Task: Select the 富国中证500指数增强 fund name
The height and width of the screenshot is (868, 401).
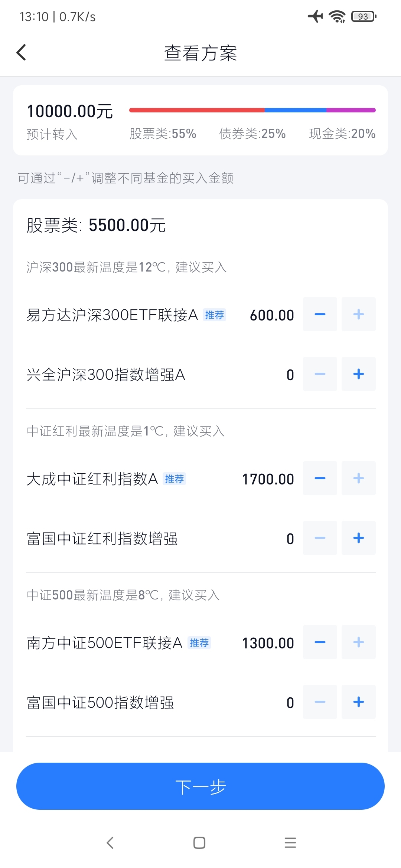Action: coord(100,703)
